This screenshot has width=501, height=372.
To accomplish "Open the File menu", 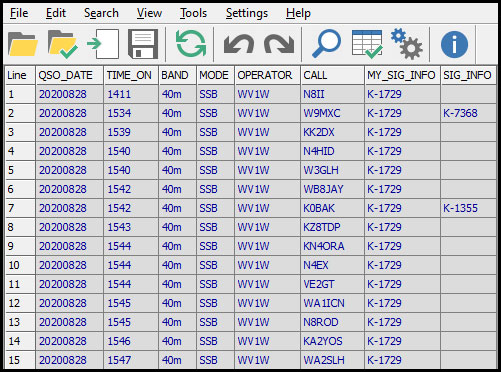I will [19, 13].
